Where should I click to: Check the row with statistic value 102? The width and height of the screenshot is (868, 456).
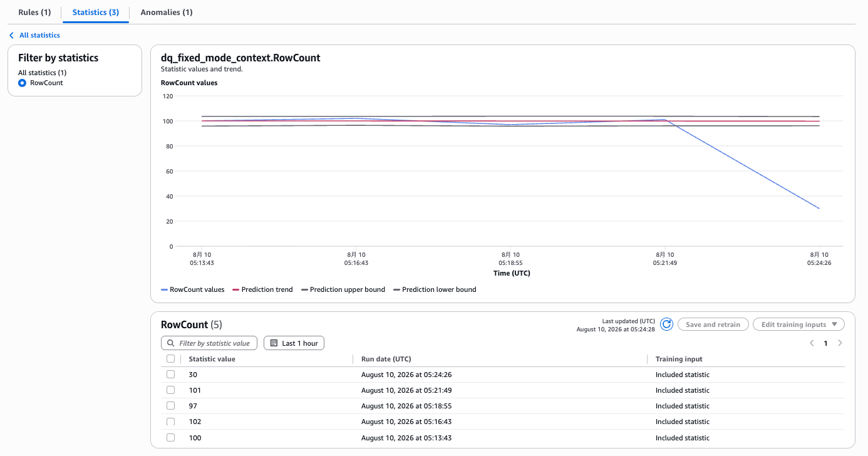pos(170,422)
